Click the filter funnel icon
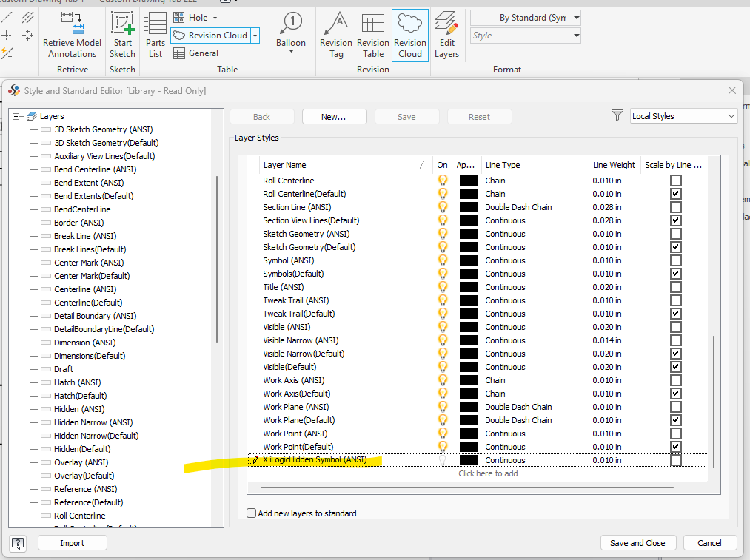This screenshot has height=560, width=750. (617, 115)
